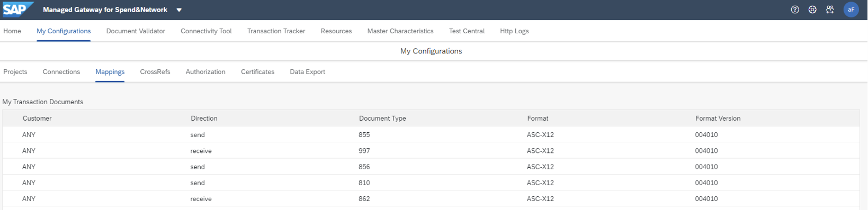The width and height of the screenshot is (868, 210).
Task: Click ANY customer in the 997 row
Action: [29, 151]
